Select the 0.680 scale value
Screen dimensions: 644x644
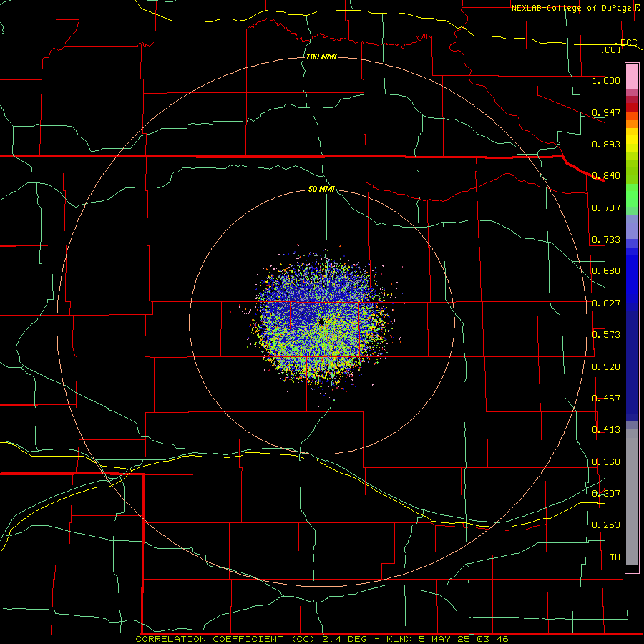[606, 271]
